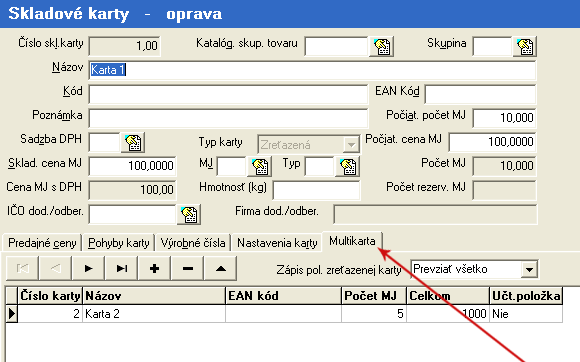Click the EAN Kód input field
The height and width of the screenshot is (362, 580).
click(480, 95)
